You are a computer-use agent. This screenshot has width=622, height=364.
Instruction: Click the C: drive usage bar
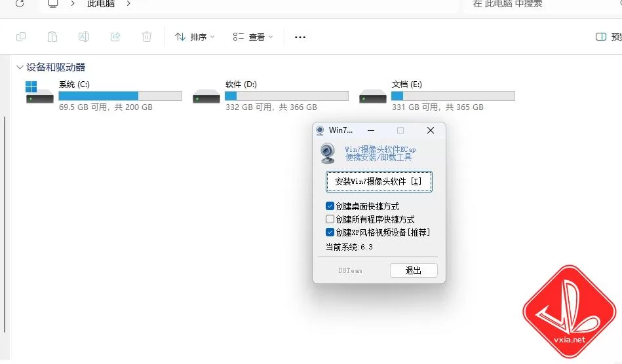(x=120, y=96)
